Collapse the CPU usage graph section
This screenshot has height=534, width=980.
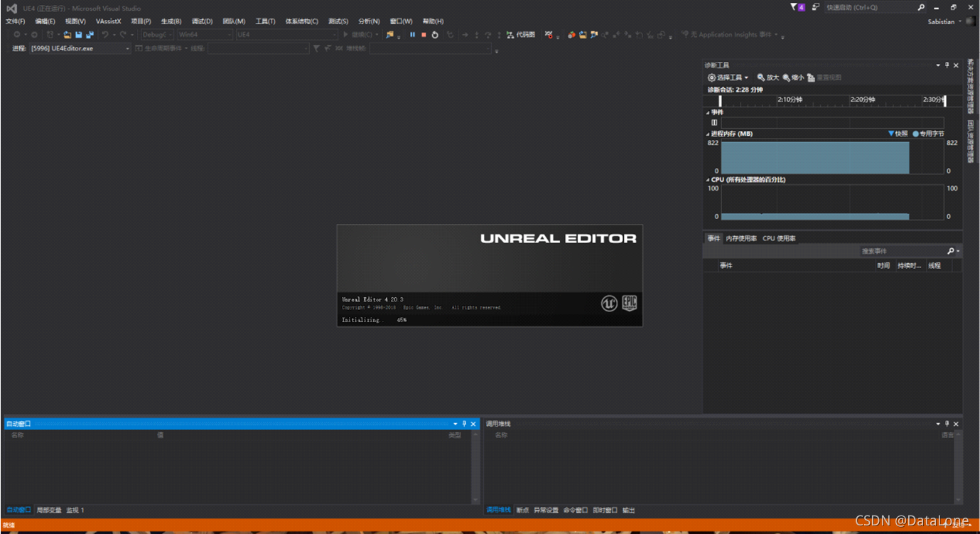pyautogui.click(x=708, y=180)
